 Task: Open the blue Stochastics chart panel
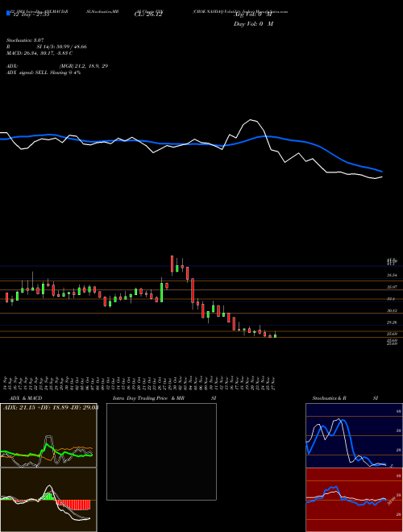tap(354, 435)
